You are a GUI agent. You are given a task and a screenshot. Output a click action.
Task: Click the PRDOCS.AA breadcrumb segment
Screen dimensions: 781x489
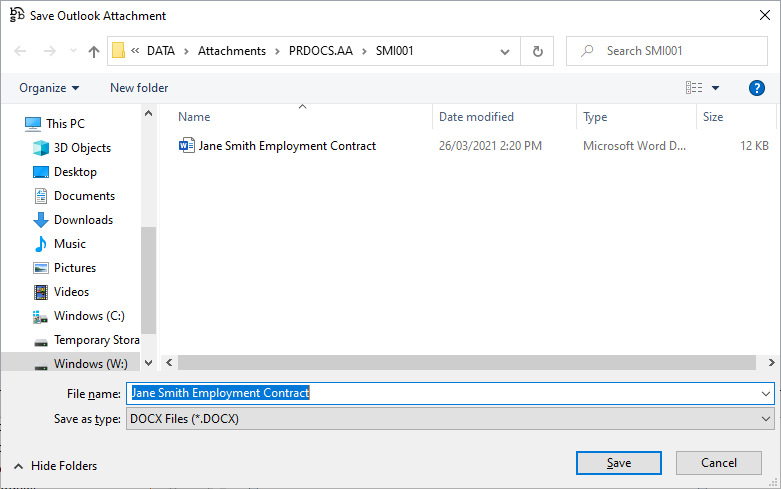pyautogui.click(x=320, y=51)
